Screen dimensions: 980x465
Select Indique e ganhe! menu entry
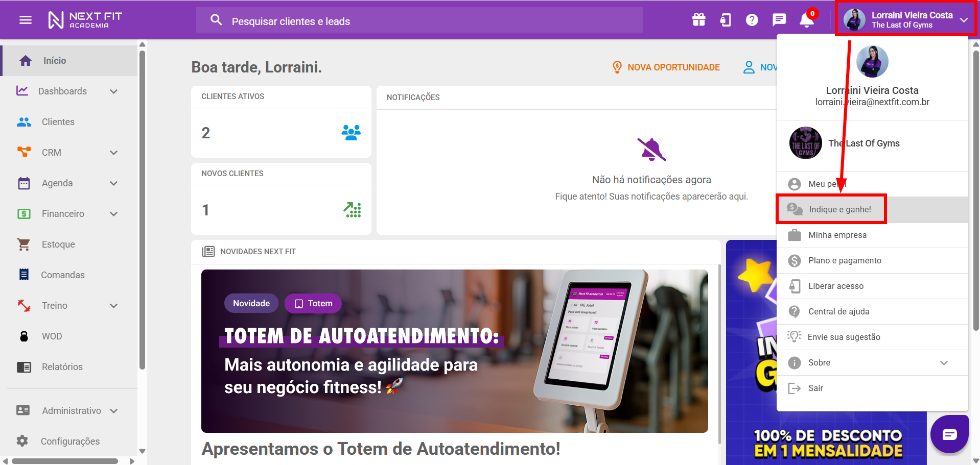[872, 209]
